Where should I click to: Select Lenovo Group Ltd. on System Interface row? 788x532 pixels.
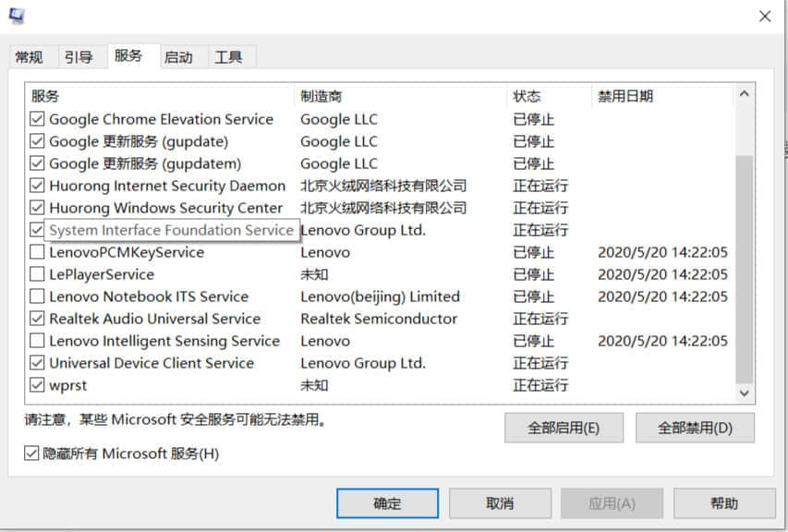click(x=363, y=230)
